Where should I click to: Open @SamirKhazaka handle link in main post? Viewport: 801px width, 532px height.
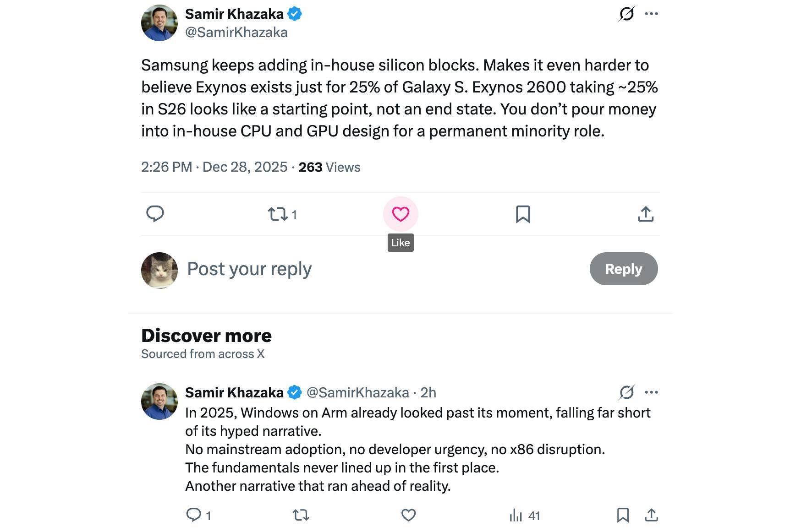tap(236, 33)
